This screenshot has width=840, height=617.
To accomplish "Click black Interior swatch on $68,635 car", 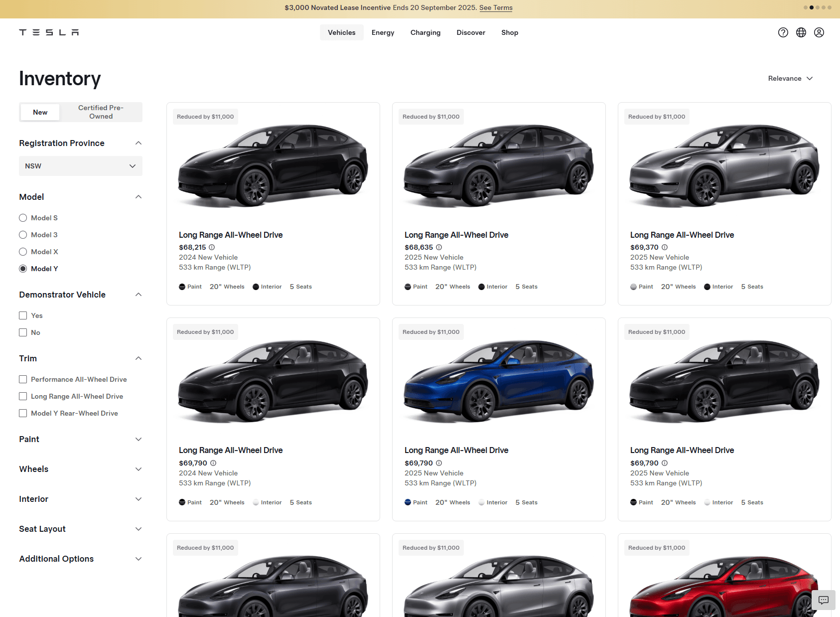I will tap(481, 287).
